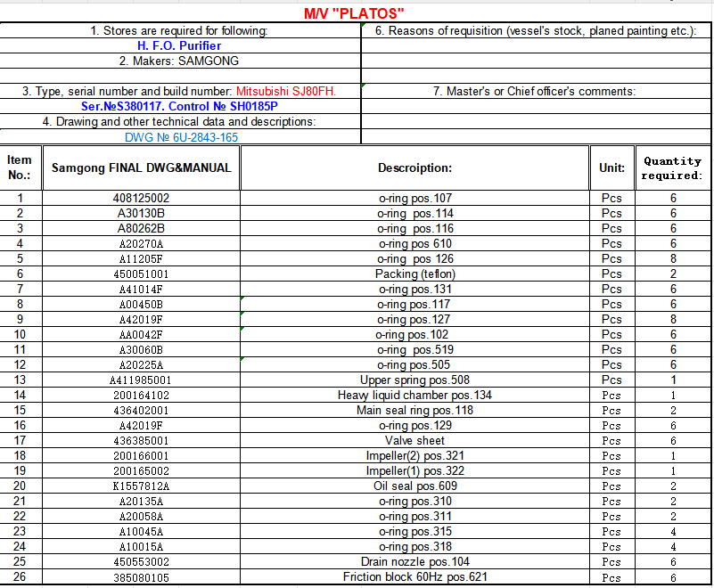714x588 pixels.
Task: Select the H. F.O. Purifier cell
Action: [179, 45]
